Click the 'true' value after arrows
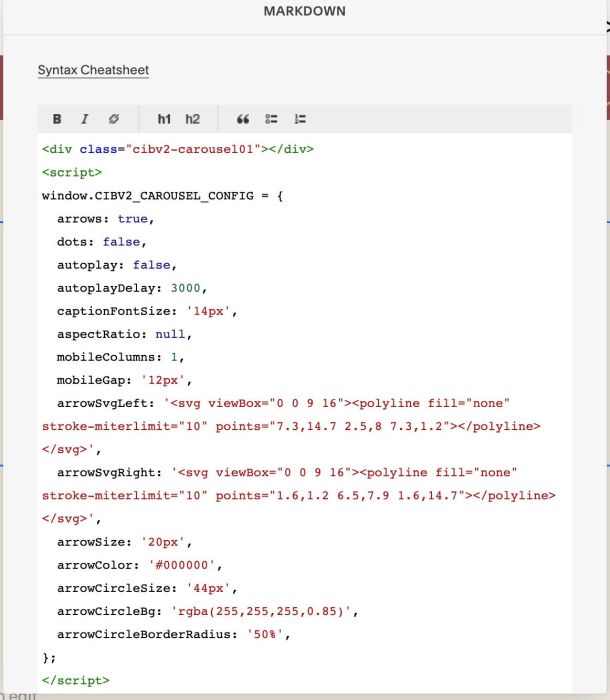 click(x=132, y=219)
